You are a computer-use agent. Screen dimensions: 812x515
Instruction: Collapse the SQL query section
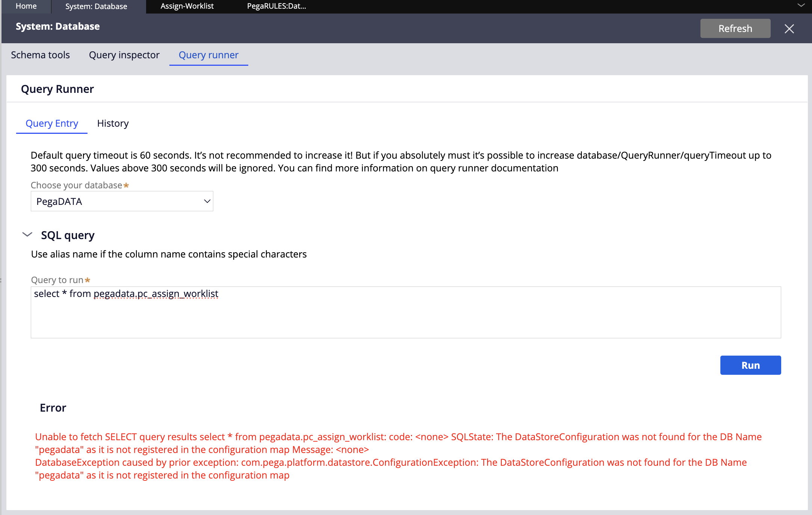click(27, 235)
